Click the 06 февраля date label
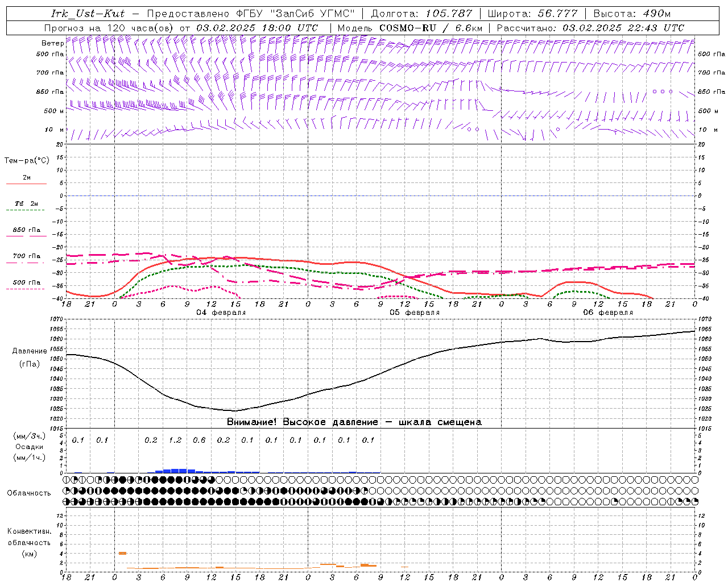 608,313
